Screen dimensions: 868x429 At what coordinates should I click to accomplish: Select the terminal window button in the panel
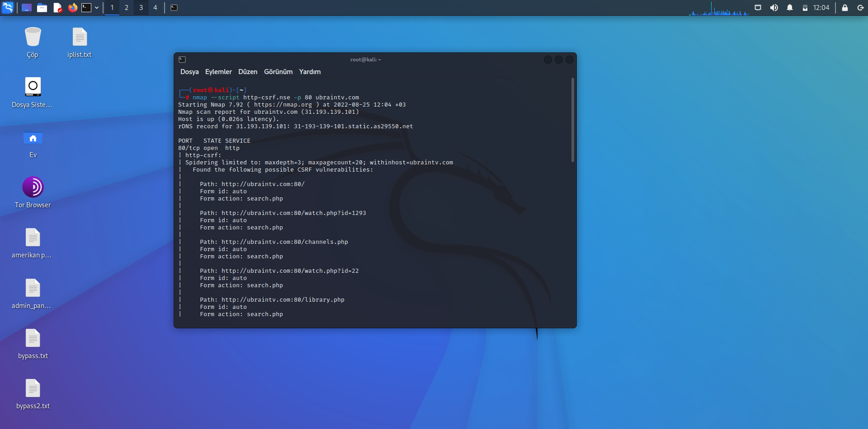174,8
